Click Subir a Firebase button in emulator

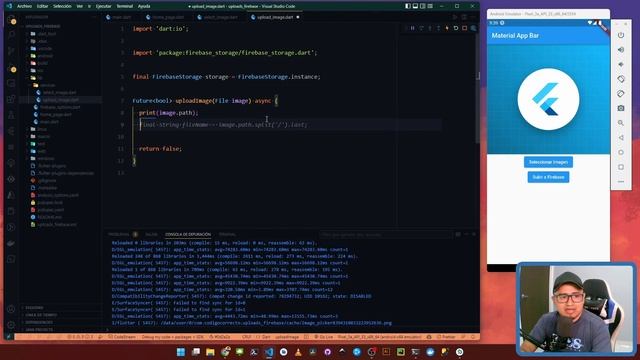tap(548, 177)
